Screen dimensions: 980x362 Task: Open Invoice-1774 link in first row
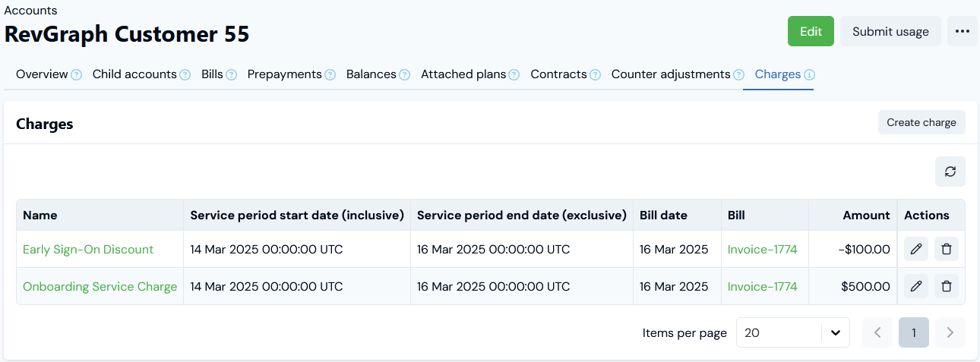762,249
